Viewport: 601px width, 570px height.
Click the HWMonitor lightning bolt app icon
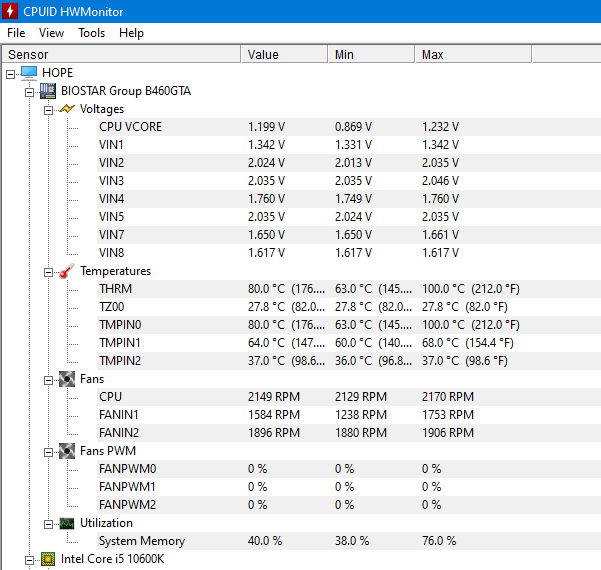(10, 11)
